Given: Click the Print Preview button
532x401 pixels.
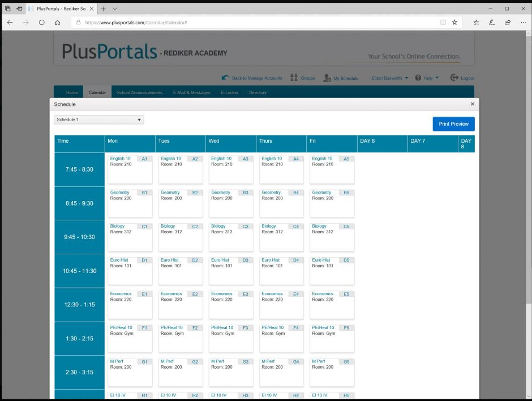Looking at the screenshot, I should tap(453, 123).
